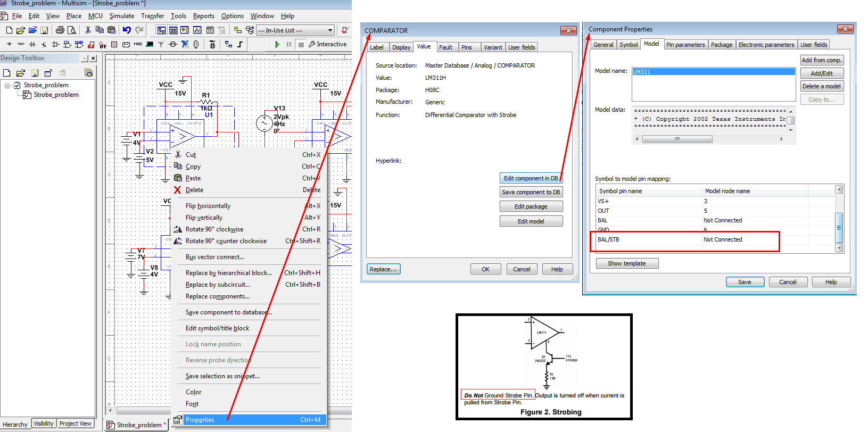Open the Grapher view icon
This screenshot has width=868, height=432.
(x=197, y=30)
